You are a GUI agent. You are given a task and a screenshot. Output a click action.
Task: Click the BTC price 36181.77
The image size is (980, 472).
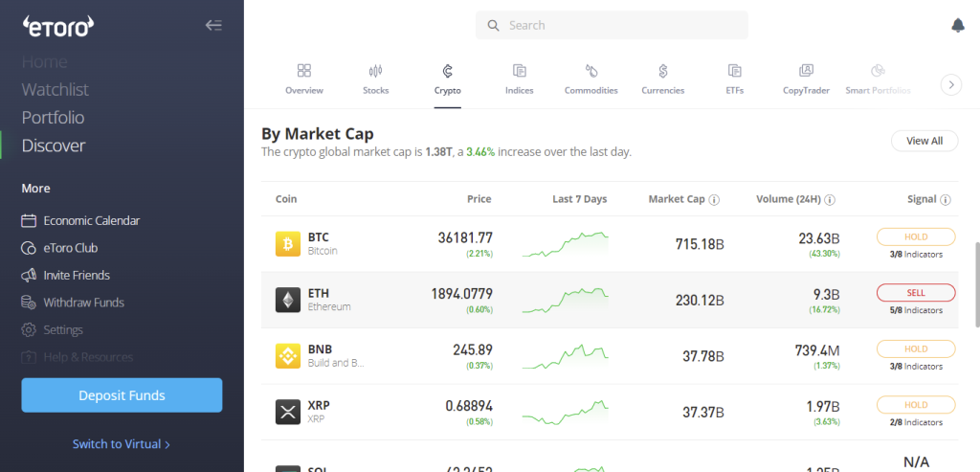point(465,237)
